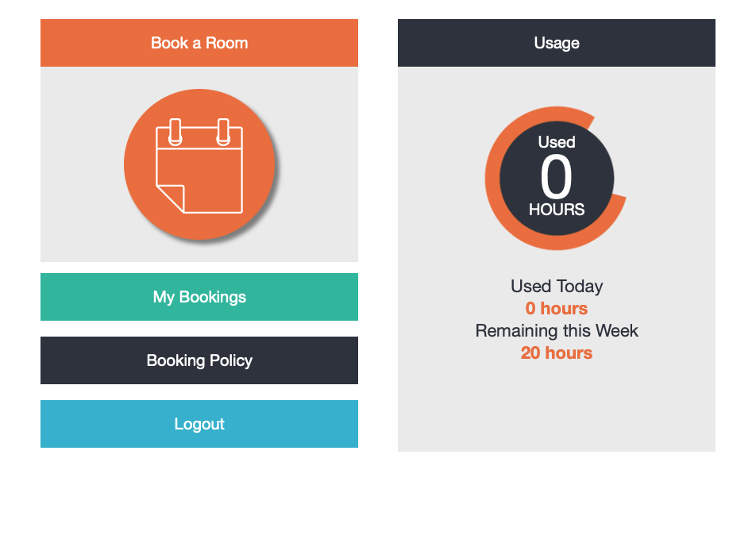Click the Used label inside the gauge
This screenshot has width=756, height=543.
coord(557,142)
